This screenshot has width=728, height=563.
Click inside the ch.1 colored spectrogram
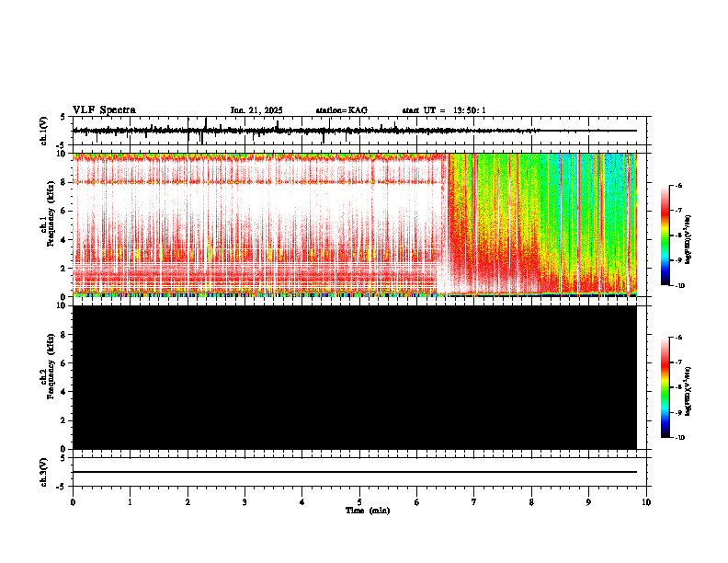(x=354, y=224)
